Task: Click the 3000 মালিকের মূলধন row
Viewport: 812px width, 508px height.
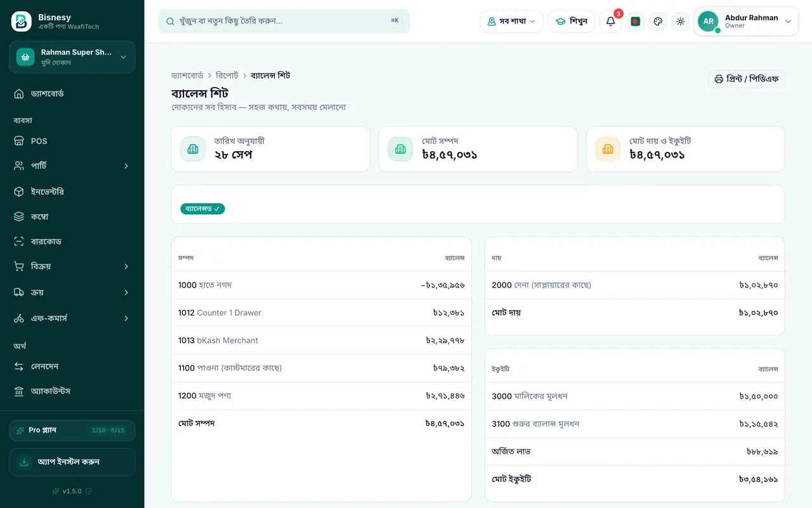Action: [x=635, y=396]
